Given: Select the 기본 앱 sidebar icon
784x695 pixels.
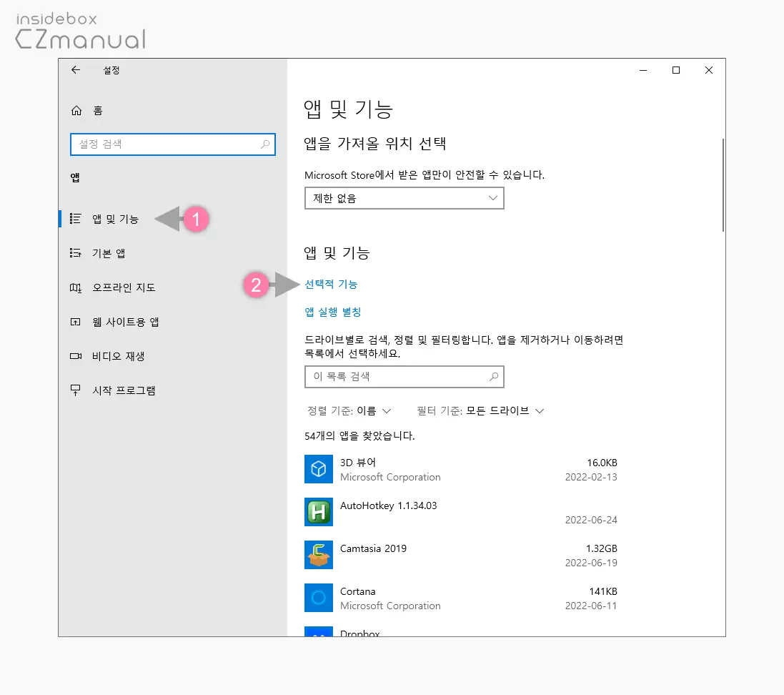Looking at the screenshot, I should 76,253.
